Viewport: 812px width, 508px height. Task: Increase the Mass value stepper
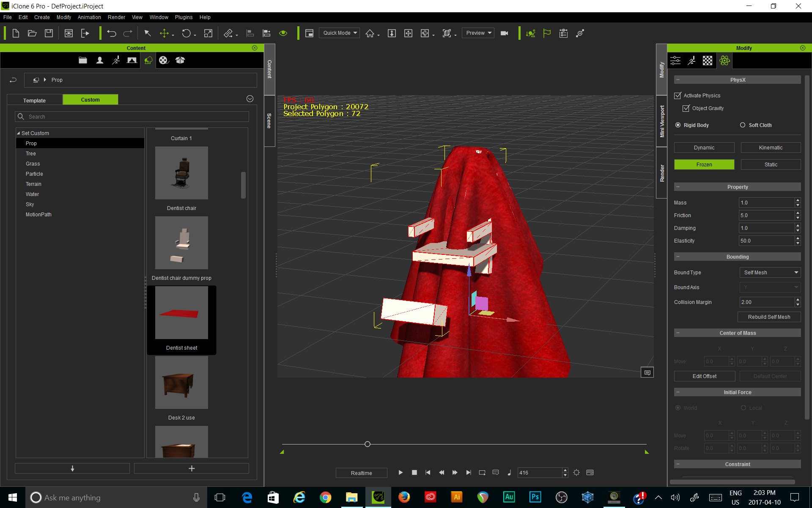798,200
